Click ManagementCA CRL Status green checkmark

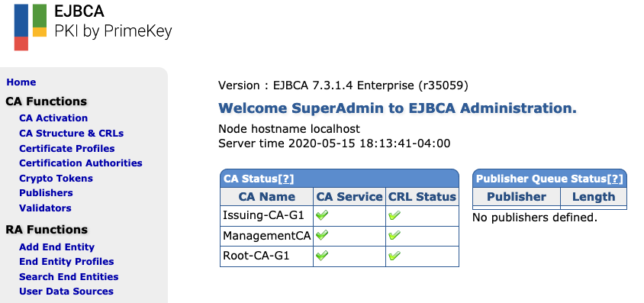click(x=394, y=235)
